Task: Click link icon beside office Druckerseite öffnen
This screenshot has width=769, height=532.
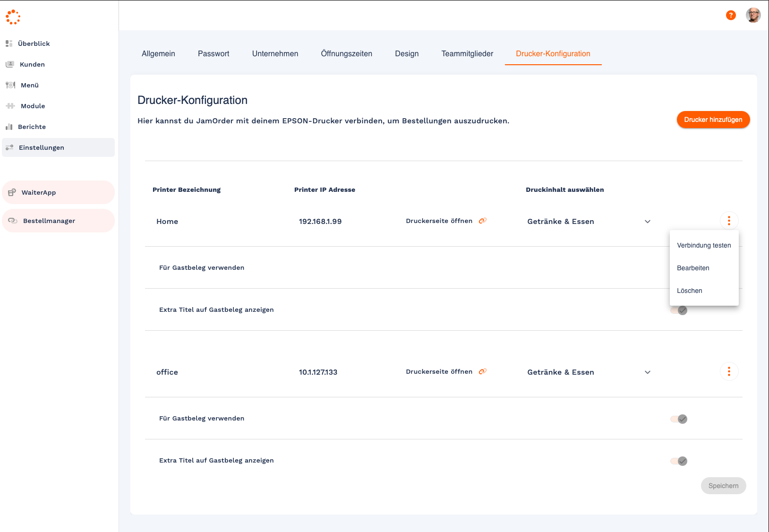Action: pyautogui.click(x=482, y=372)
